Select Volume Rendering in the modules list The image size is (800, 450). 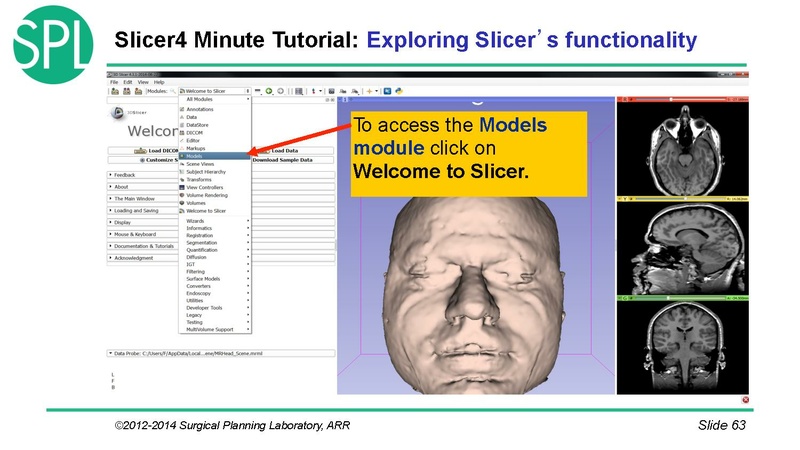pyautogui.click(x=215, y=195)
